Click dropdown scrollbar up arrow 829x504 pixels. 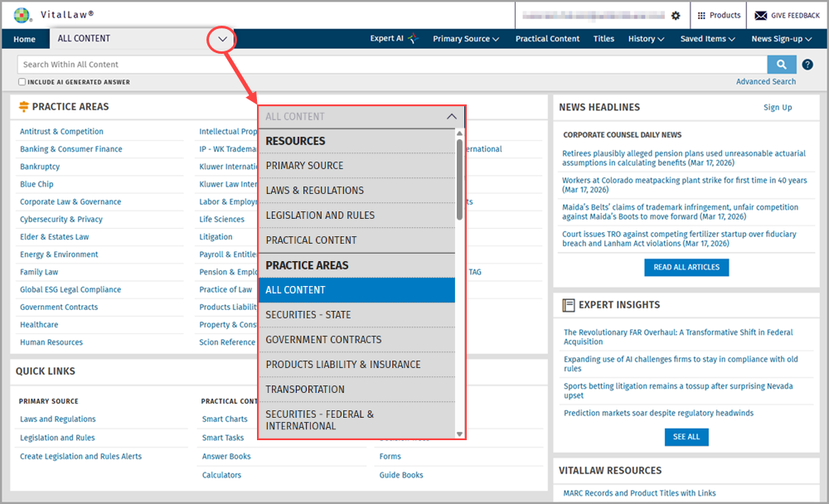459,133
